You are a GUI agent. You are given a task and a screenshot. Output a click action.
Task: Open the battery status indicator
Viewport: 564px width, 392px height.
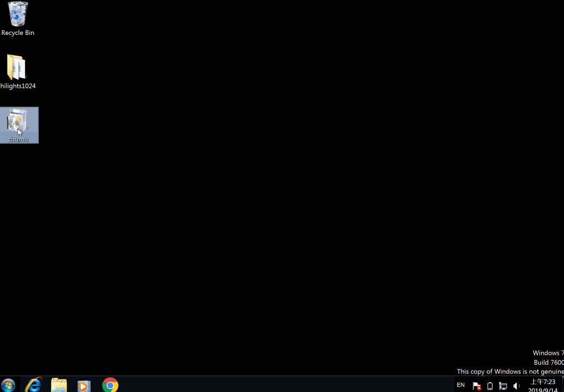(490, 385)
